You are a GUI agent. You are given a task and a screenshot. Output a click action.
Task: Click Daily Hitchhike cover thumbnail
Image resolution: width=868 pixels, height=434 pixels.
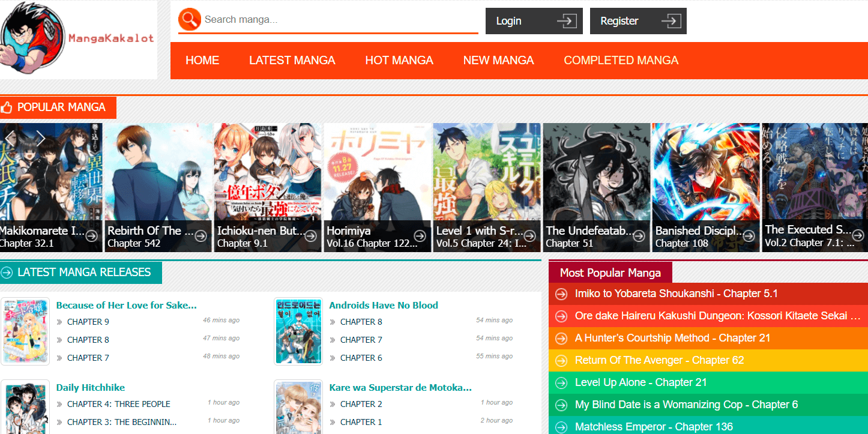click(x=25, y=407)
